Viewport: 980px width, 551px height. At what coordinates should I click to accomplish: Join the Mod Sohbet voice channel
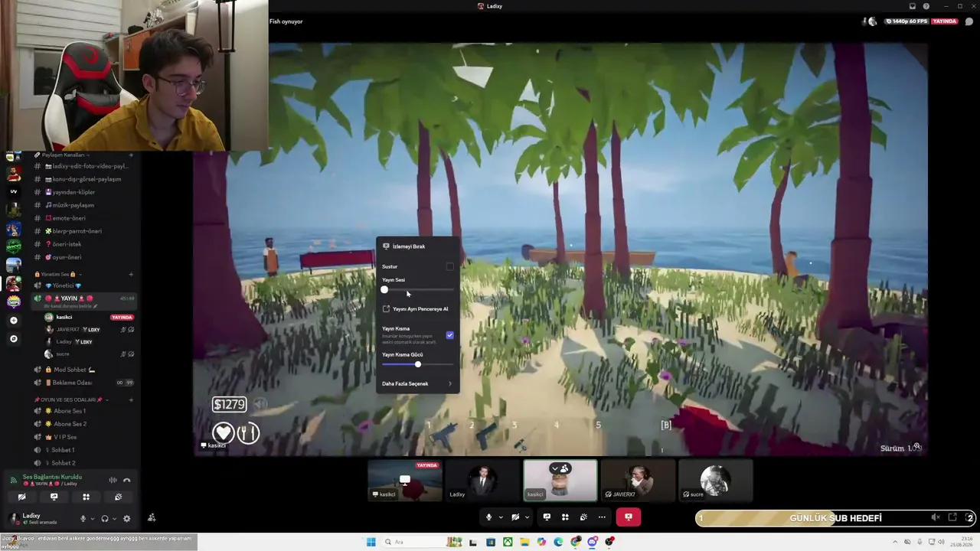pyautogui.click(x=84, y=370)
